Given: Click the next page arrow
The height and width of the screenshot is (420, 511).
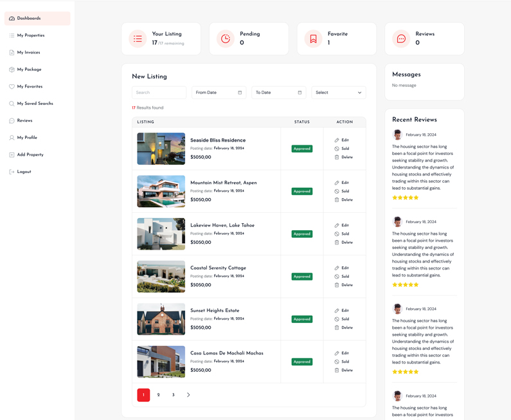Looking at the screenshot, I should (188, 395).
